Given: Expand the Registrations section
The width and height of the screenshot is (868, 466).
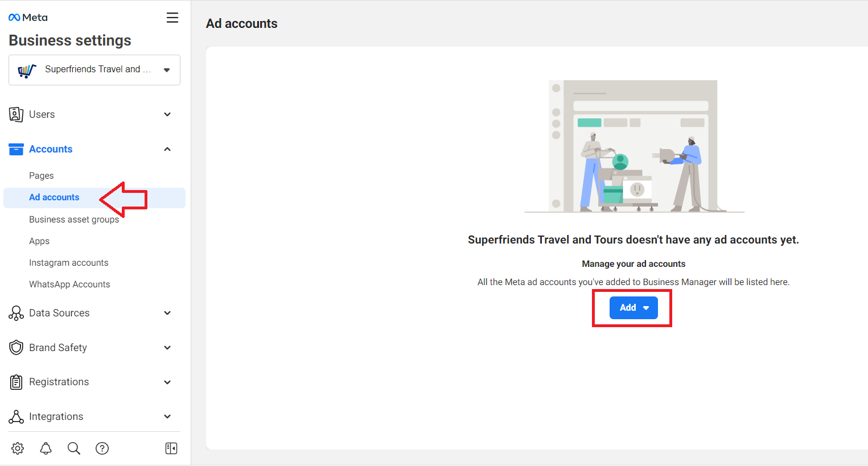Looking at the screenshot, I should [x=91, y=382].
